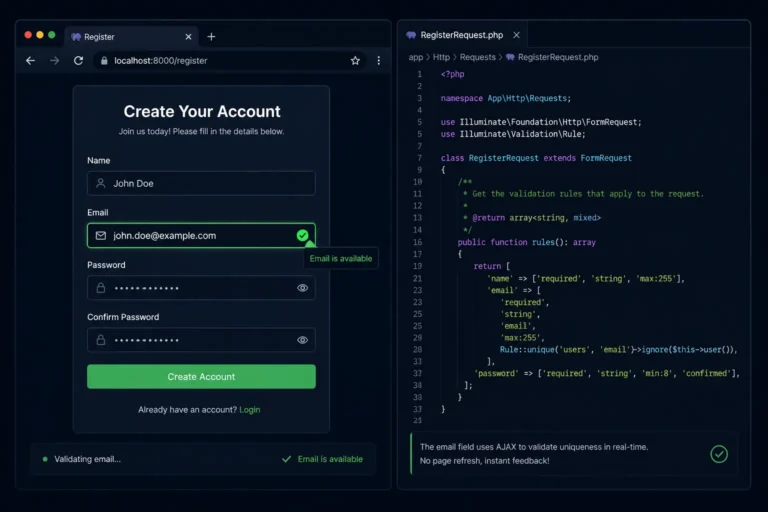Select the Register browser tab
Viewport: 768px width, 512px height.
tap(131, 37)
